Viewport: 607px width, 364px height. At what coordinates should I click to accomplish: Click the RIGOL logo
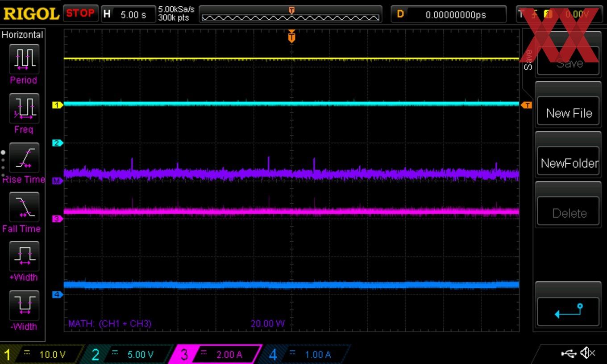point(31,14)
